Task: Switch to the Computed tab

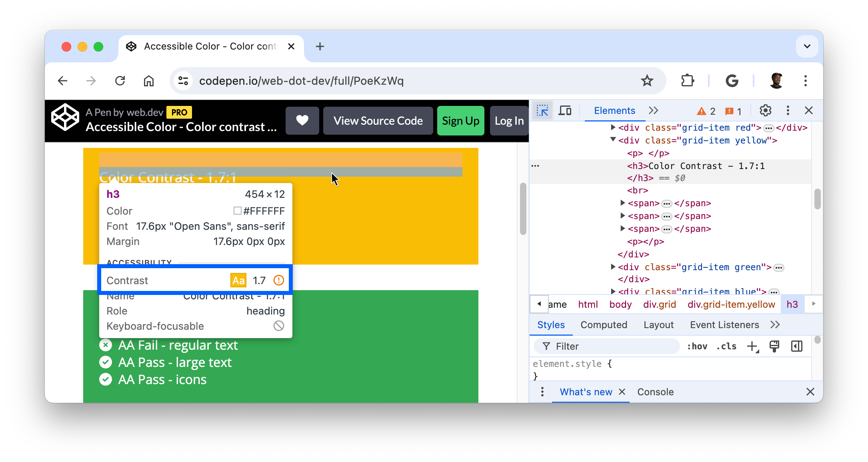Action: (x=604, y=324)
